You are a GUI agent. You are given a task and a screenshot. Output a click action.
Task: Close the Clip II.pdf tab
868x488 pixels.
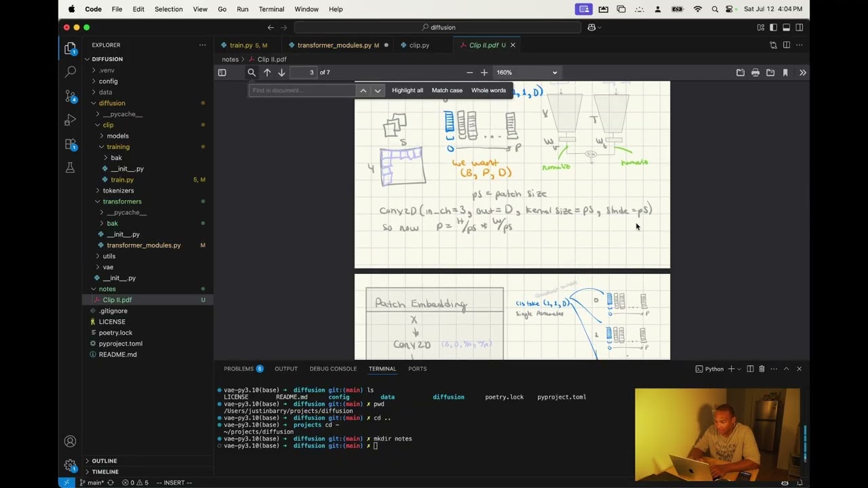click(513, 45)
